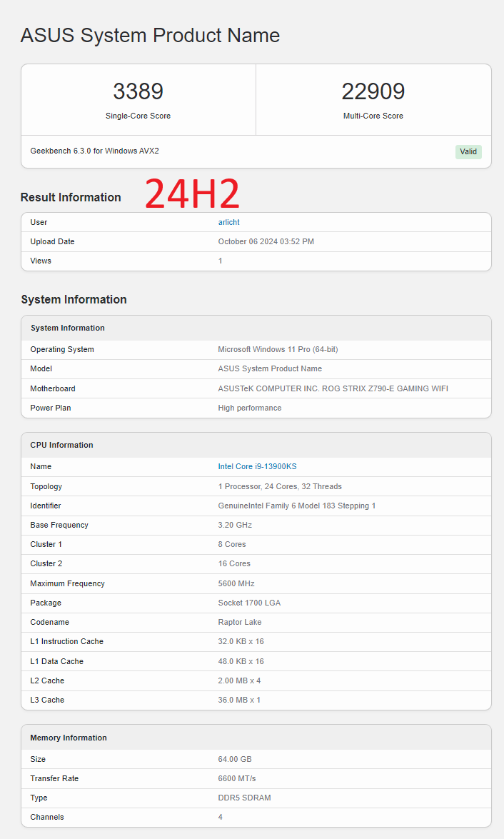Click the Operating System row label
504x839 pixels.
pos(62,349)
